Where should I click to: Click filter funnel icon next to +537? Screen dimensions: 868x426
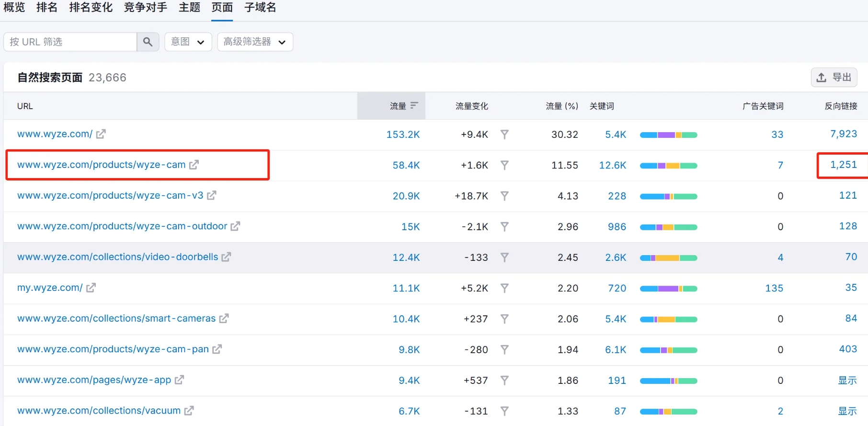point(504,381)
